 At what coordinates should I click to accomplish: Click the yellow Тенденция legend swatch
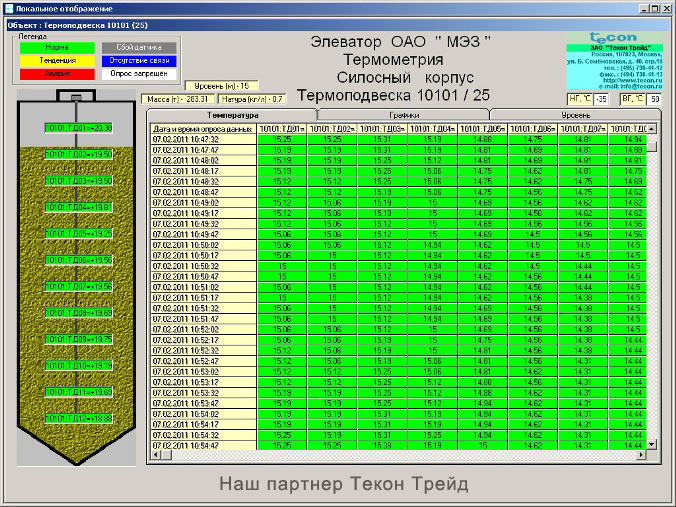[x=57, y=61]
